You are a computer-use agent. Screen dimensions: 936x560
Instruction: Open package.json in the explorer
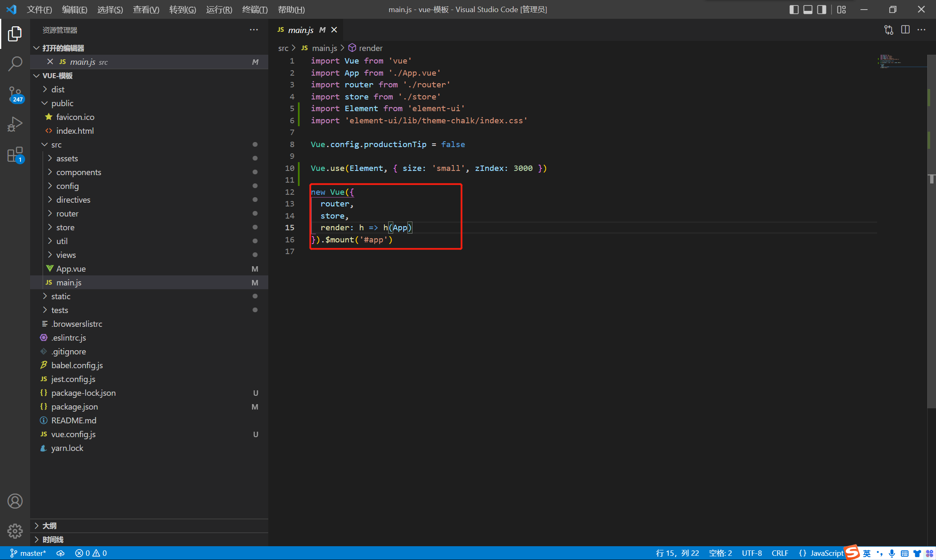74,407
